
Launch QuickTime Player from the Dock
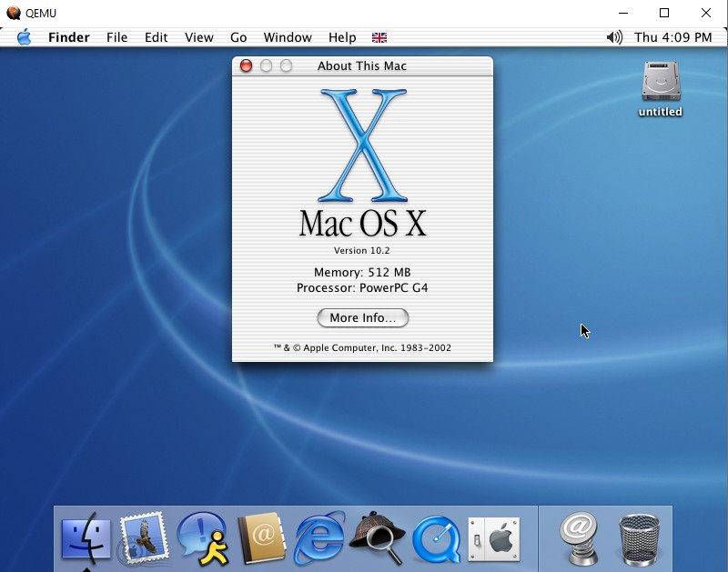pyautogui.click(x=436, y=538)
